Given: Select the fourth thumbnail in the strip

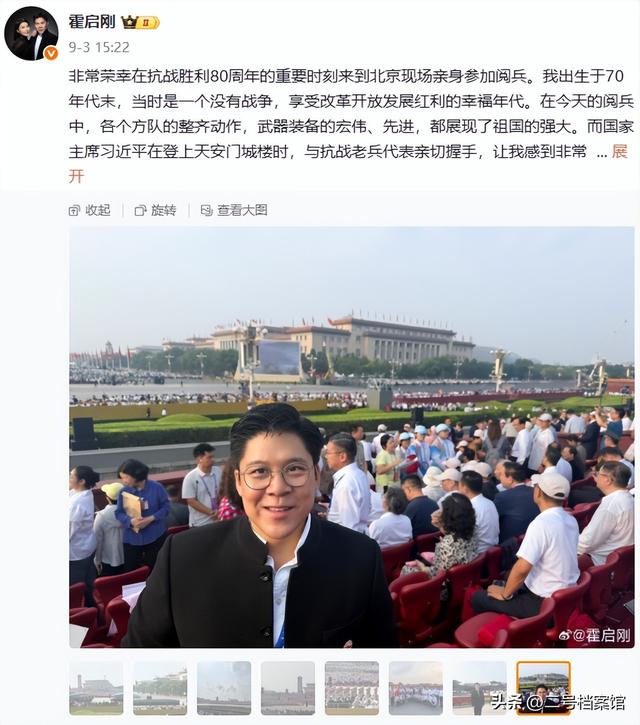Looking at the screenshot, I should 288,688.
